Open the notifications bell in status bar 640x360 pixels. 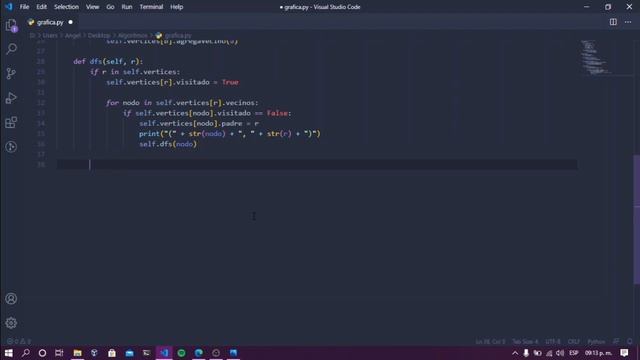click(x=629, y=341)
